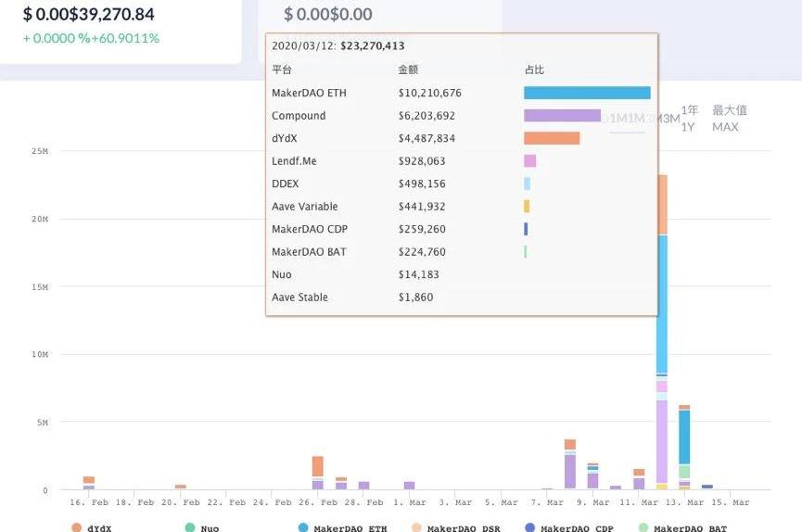Image resolution: width=802 pixels, height=532 pixels.
Task: Toggle MakerDAO BAT series via legend label
Action: pyautogui.click(x=691, y=528)
